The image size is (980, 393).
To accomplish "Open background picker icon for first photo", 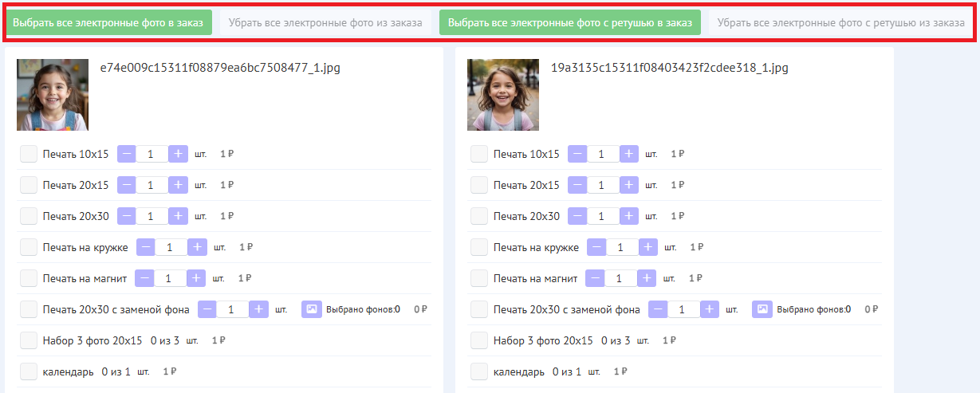I will point(311,309).
